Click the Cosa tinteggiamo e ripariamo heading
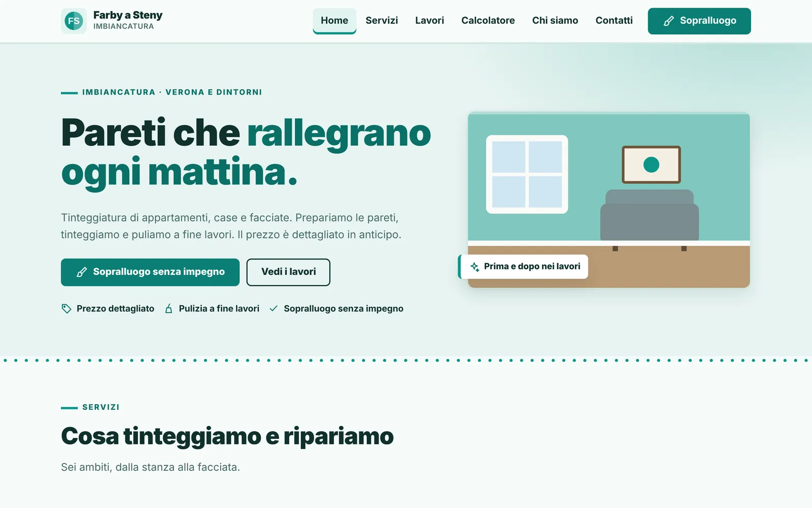Image resolution: width=812 pixels, height=508 pixels. click(x=227, y=436)
